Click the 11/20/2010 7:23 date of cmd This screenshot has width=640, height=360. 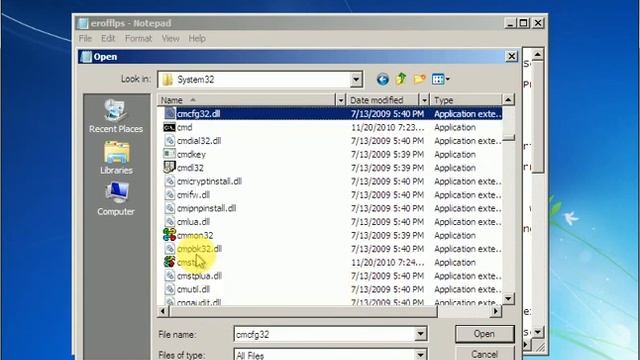[x=387, y=127]
